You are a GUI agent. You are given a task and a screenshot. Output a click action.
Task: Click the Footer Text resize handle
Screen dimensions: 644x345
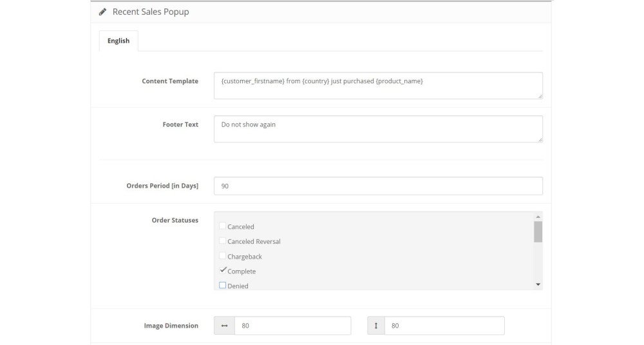click(540, 140)
